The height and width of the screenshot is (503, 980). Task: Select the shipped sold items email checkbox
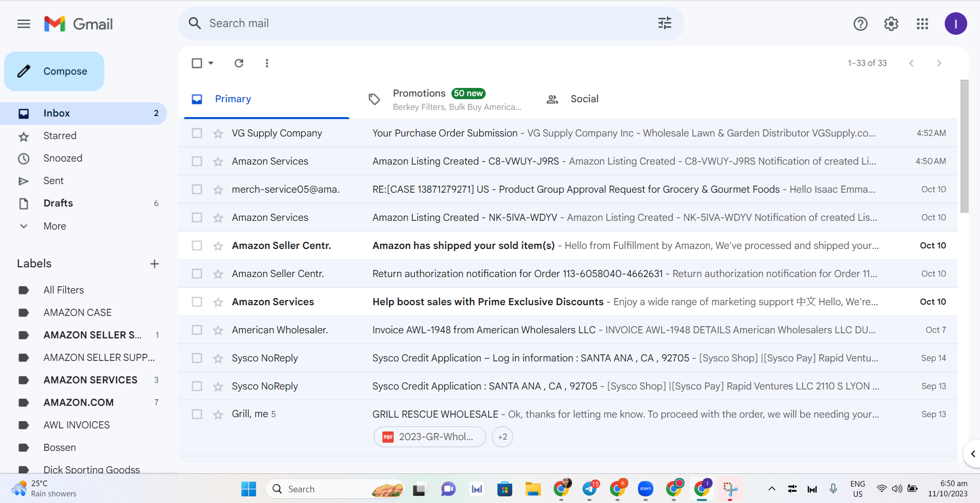[x=197, y=245]
